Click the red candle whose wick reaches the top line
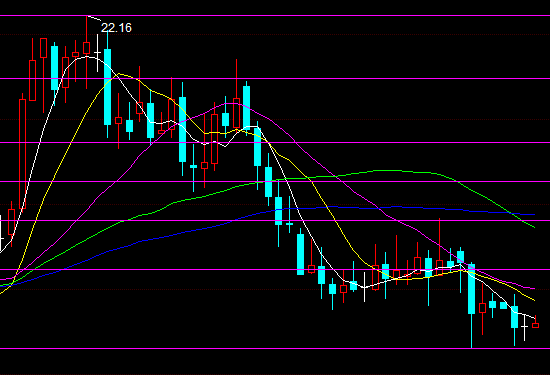 [x=86, y=48]
